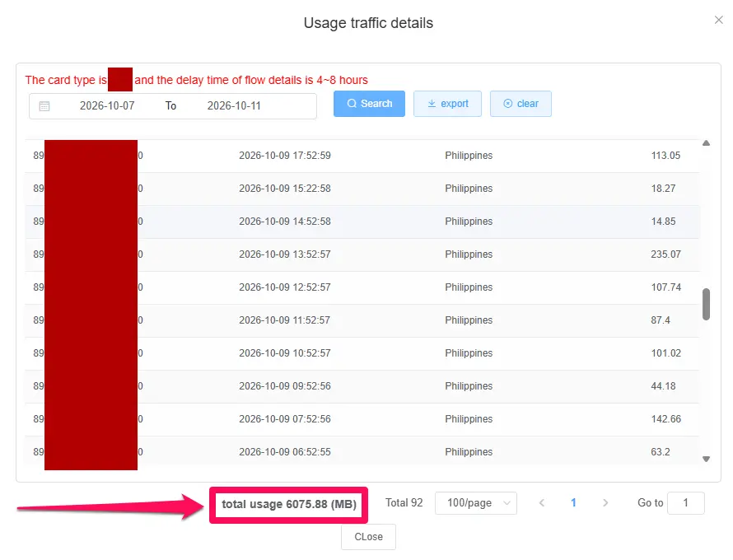Click usage value 18.27
Viewport: 733px width, 560px height.
(x=663, y=189)
